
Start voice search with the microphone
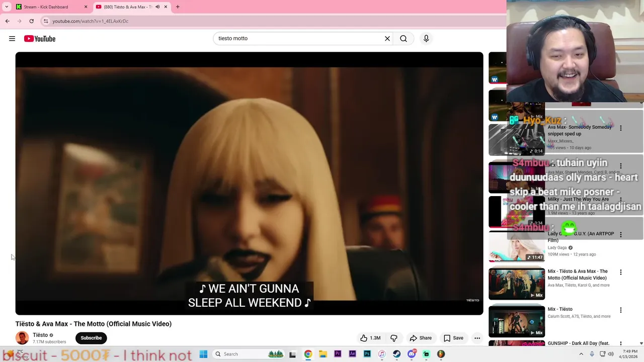coord(426,38)
